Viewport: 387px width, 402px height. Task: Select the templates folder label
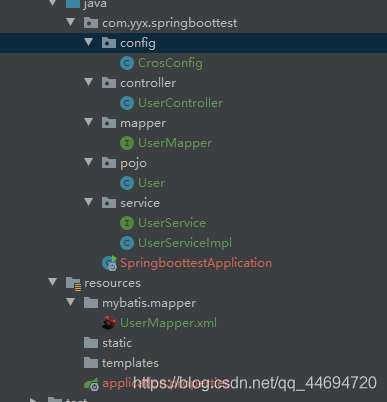click(130, 363)
